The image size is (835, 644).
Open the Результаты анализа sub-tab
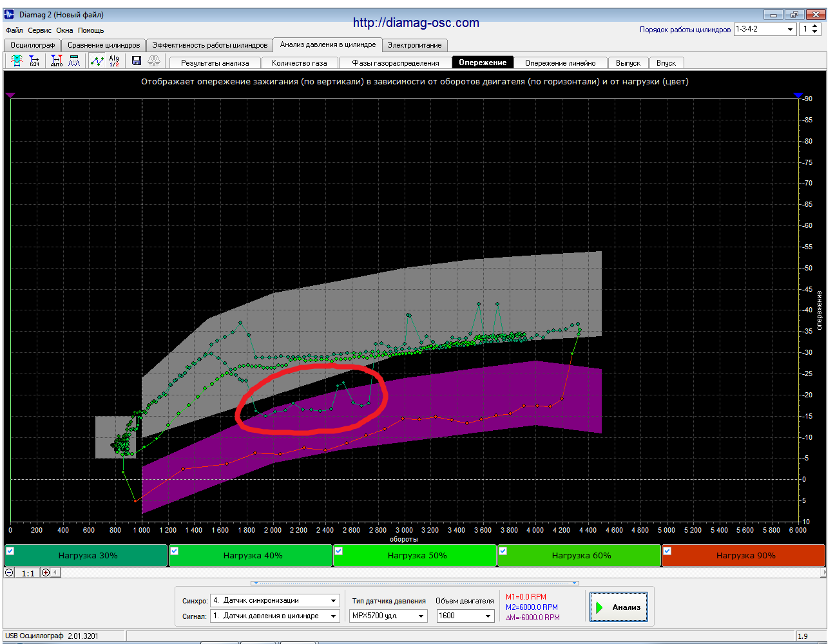point(215,62)
